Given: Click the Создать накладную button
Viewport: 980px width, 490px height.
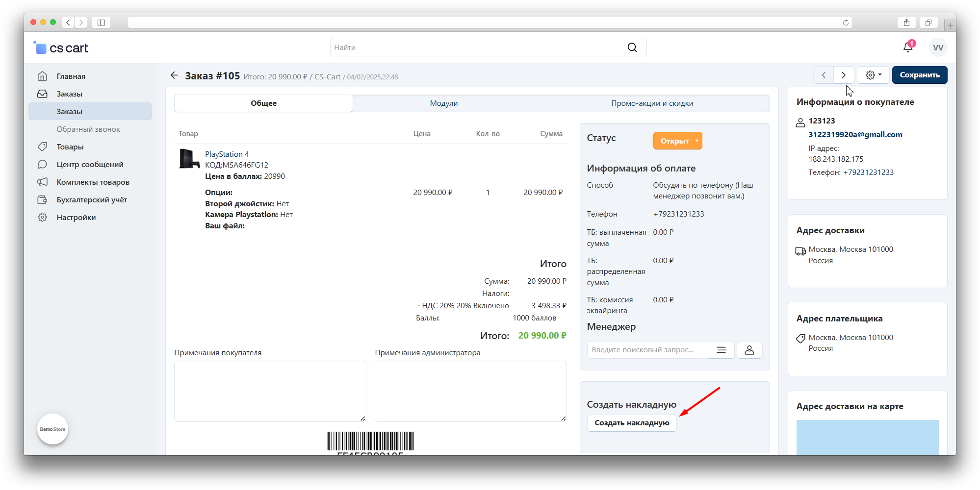Looking at the screenshot, I should pos(631,423).
